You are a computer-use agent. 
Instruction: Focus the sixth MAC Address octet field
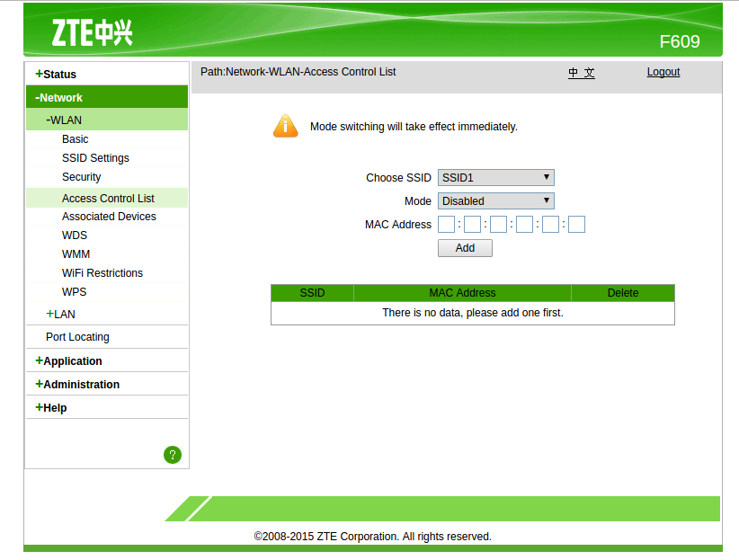pyautogui.click(x=576, y=225)
